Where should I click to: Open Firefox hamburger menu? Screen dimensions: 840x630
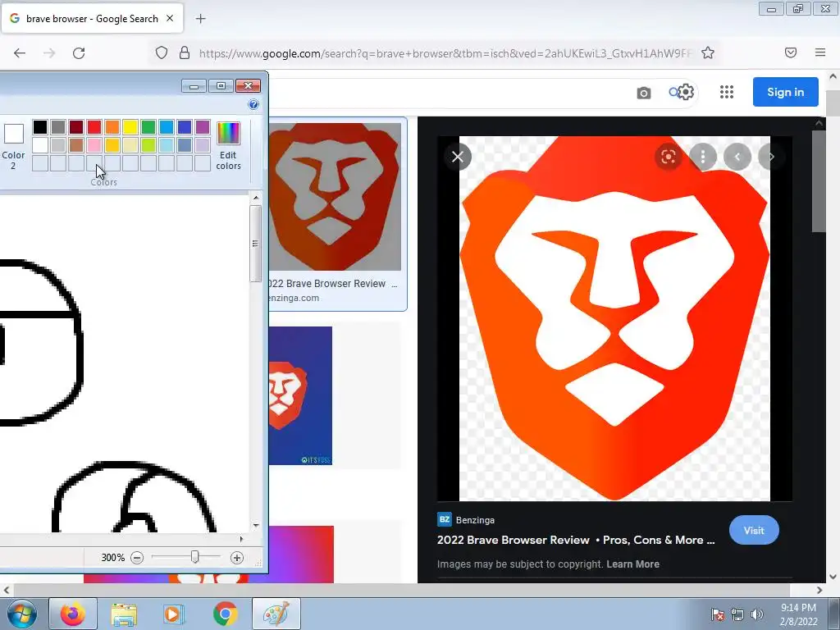(820, 52)
